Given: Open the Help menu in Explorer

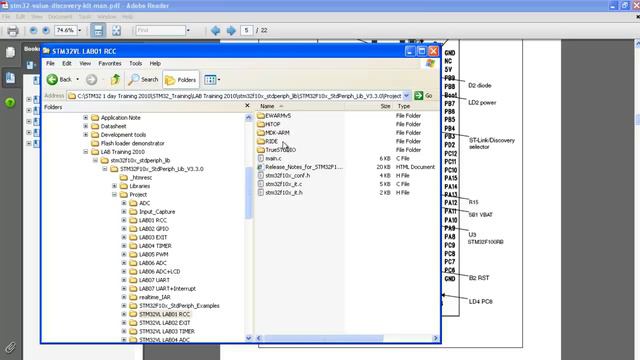Looking at the screenshot, I should 155,63.
